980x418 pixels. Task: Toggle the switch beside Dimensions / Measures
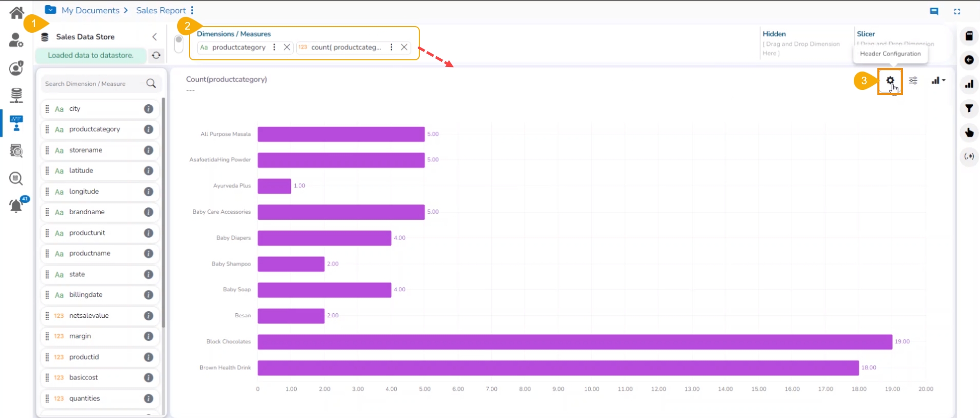point(179,43)
